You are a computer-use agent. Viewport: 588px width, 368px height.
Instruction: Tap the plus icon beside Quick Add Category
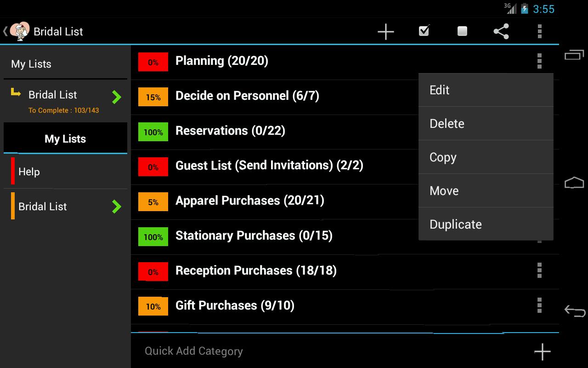pos(543,352)
